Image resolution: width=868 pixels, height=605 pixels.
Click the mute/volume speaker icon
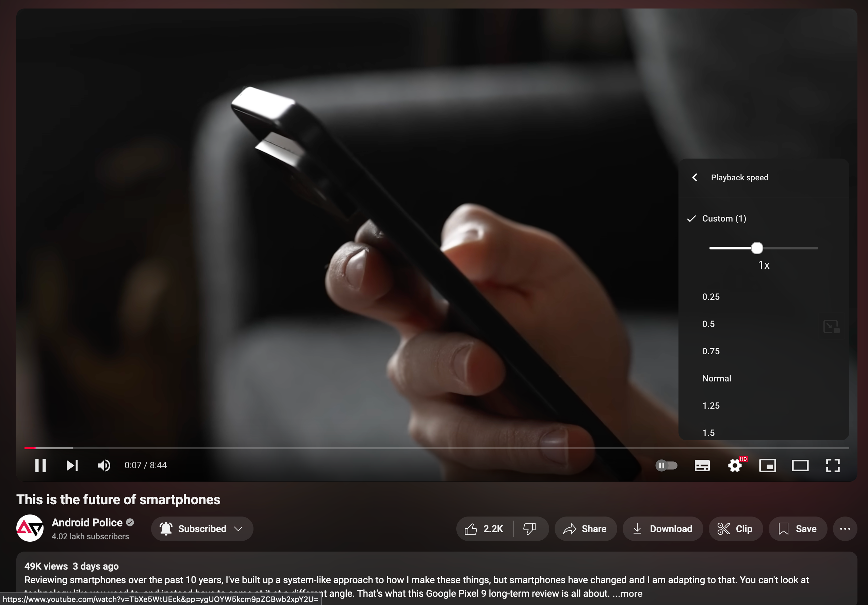click(x=103, y=465)
